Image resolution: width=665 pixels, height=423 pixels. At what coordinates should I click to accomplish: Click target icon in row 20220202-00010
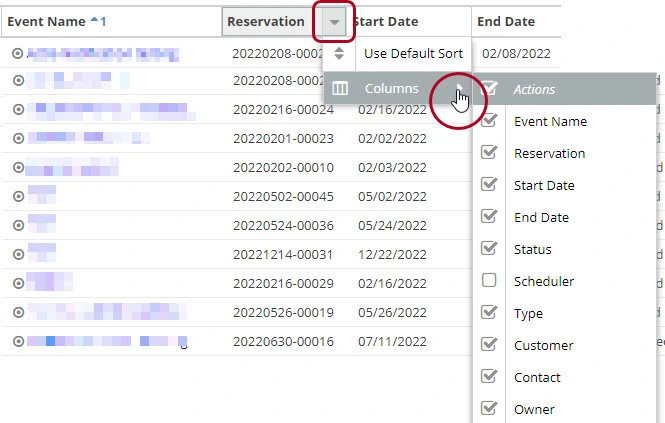point(18,167)
